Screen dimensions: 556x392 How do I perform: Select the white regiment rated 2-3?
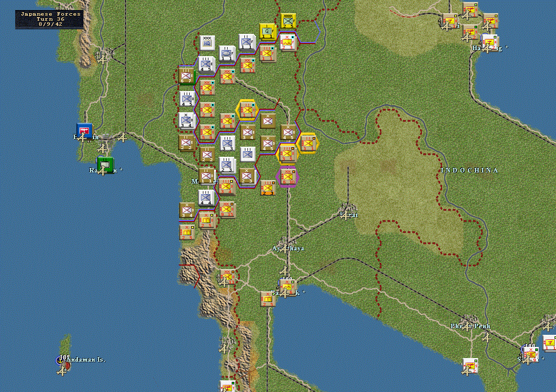click(x=227, y=165)
